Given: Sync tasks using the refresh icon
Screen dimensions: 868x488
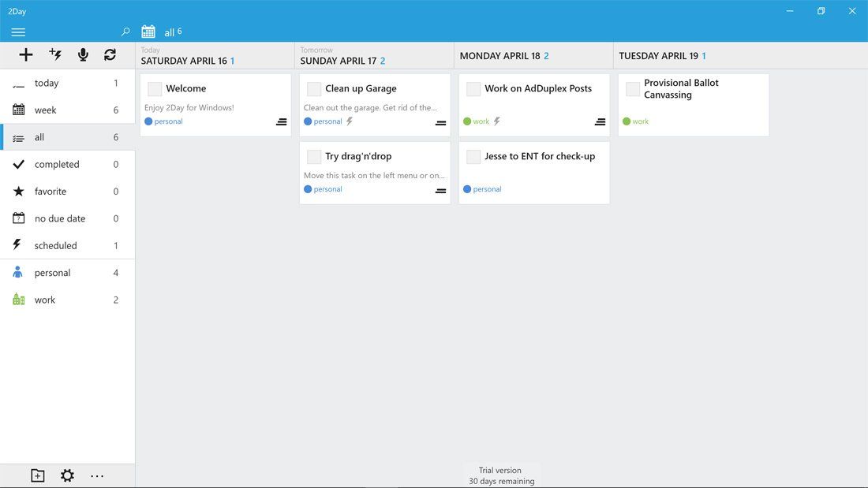Looking at the screenshot, I should 110,54.
